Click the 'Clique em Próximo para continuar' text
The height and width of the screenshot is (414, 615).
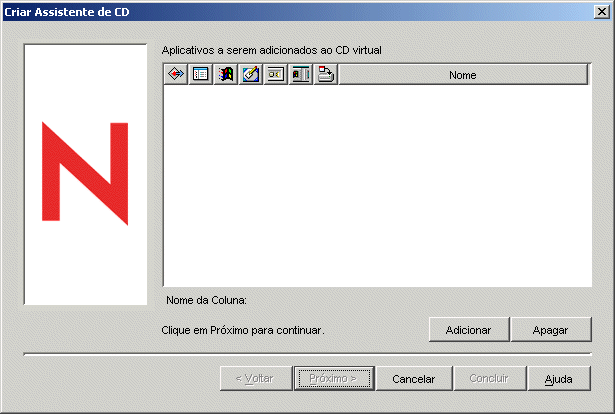243,330
